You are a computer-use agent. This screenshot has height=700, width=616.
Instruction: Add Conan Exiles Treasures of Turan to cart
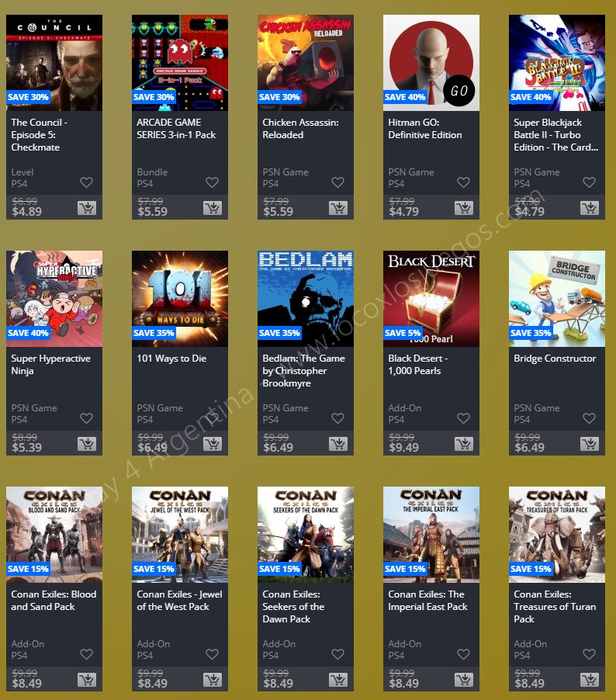click(590, 680)
